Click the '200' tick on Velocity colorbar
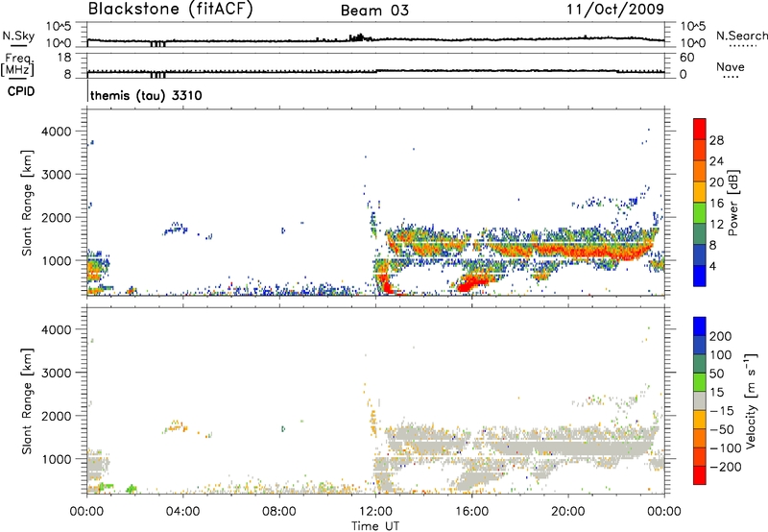768x532 pixels. point(720,336)
